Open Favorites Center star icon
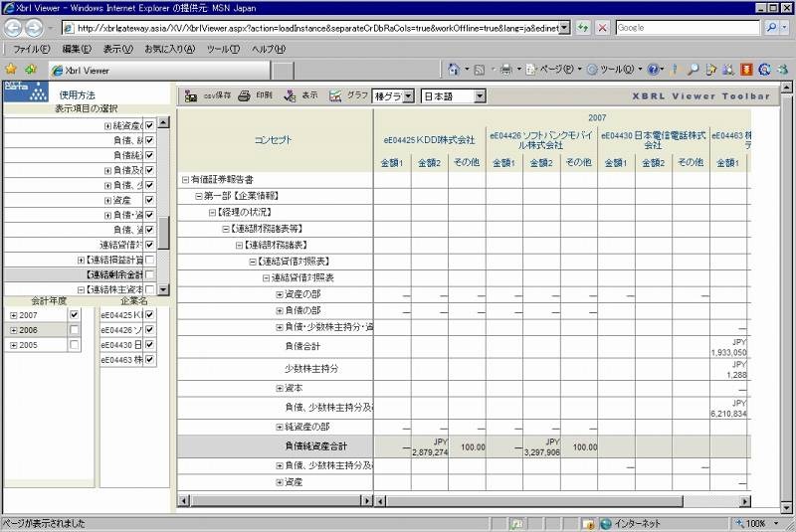This screenshot has height=532, width=796. tap(11, 69)
